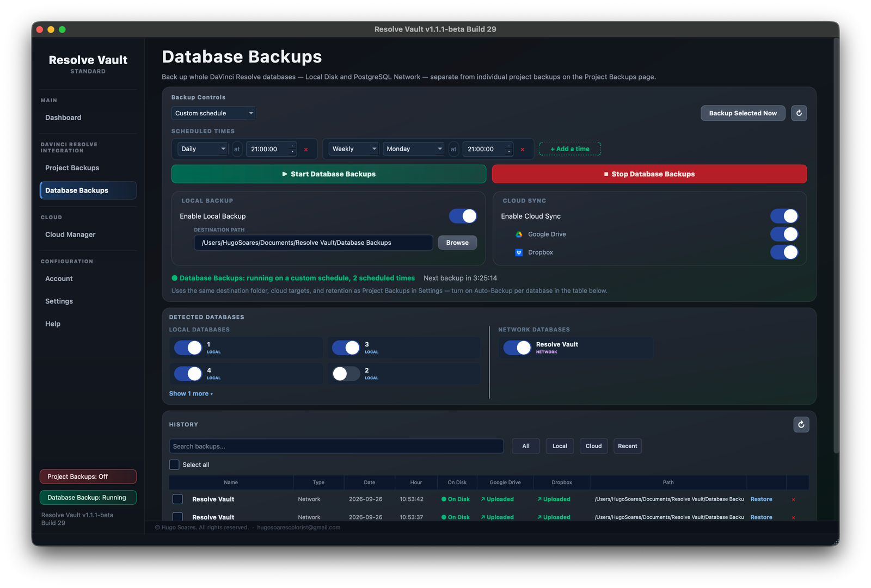Open Cloud Manager in the sidebar

(88, 234)
